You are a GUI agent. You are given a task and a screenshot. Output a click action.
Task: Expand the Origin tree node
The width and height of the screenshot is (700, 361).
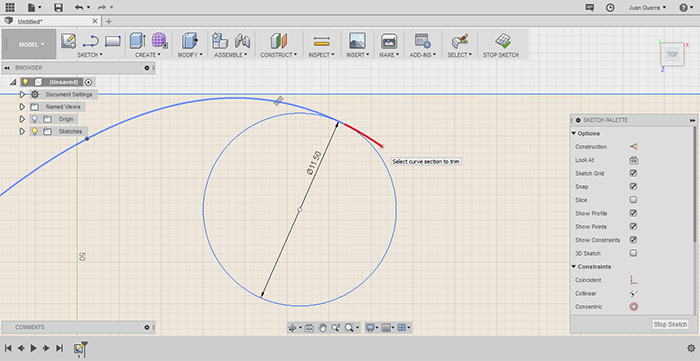click(22, 119)
